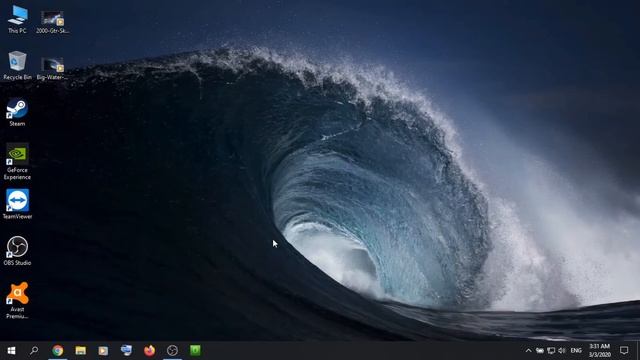Open the Windows Start menu
The width and height of the screenshot is (640, 360).
pyautogui.click(x=11, y=351)
